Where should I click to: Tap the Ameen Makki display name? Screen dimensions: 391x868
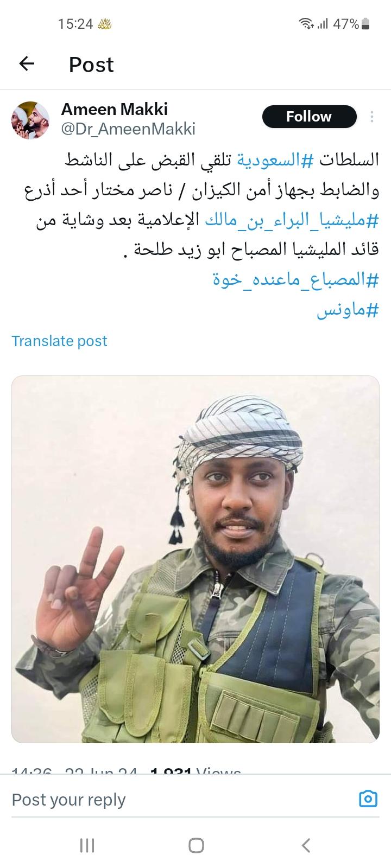pyautogui.click(x=114, y=109)
